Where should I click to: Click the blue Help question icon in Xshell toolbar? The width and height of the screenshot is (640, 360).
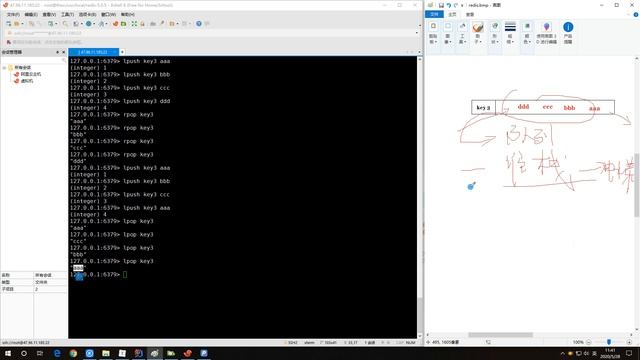tap(199, 24)
